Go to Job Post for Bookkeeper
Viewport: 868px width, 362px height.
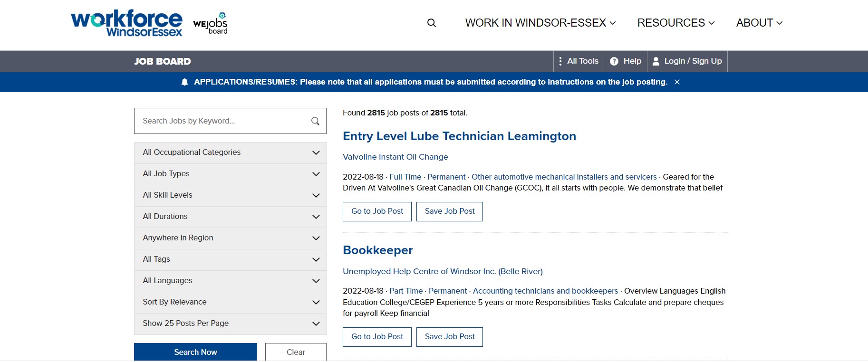pos(377,337)
